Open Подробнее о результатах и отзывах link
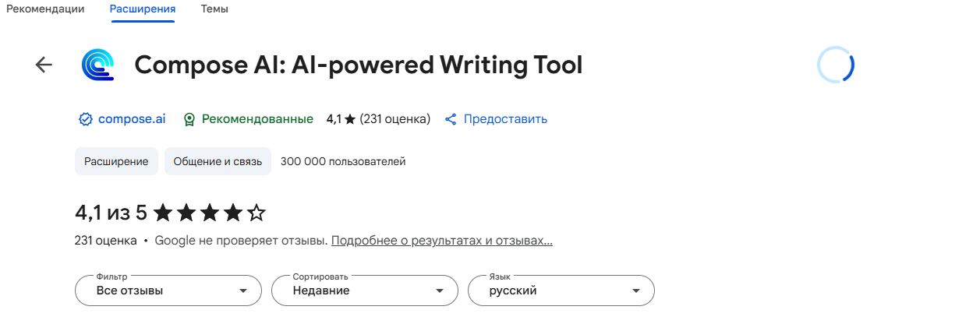 (442, 241)
